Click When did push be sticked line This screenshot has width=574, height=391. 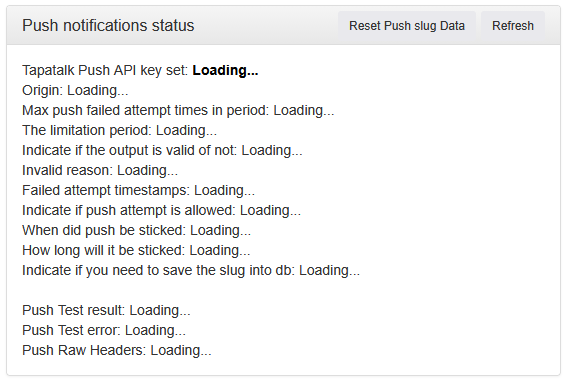pyautogui.click(x=137, y=230)
